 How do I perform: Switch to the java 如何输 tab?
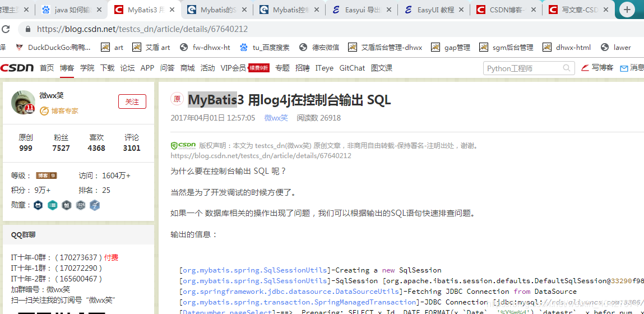[x=72, y=10]
